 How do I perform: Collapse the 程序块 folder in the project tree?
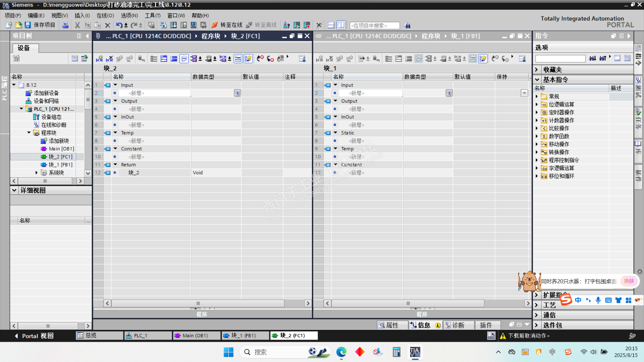coord(29,133)
